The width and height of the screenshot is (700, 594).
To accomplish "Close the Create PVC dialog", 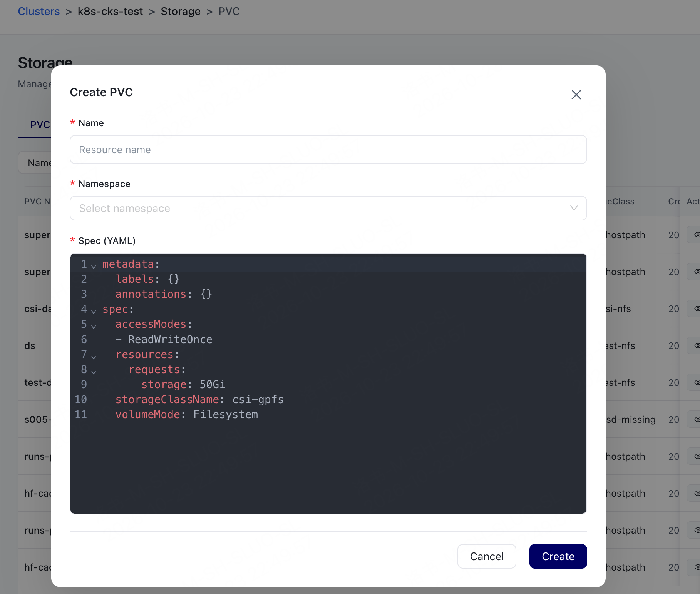I will click(x=576, y=95).
